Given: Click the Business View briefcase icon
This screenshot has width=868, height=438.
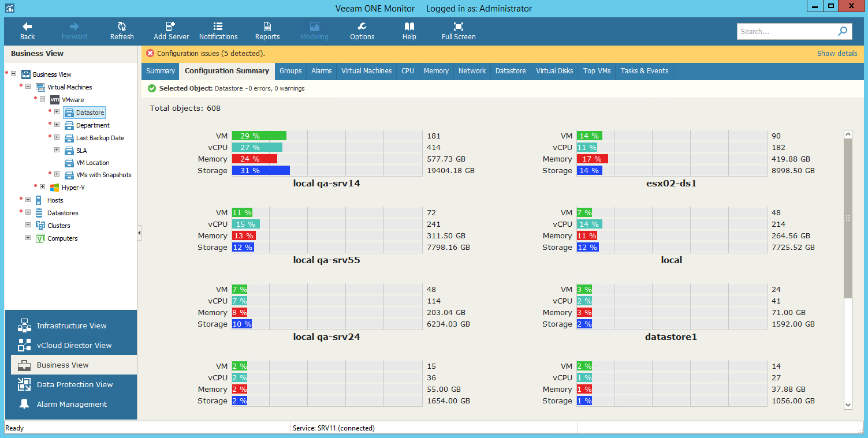Looking at the screenshot, I should tap(24, 365).
